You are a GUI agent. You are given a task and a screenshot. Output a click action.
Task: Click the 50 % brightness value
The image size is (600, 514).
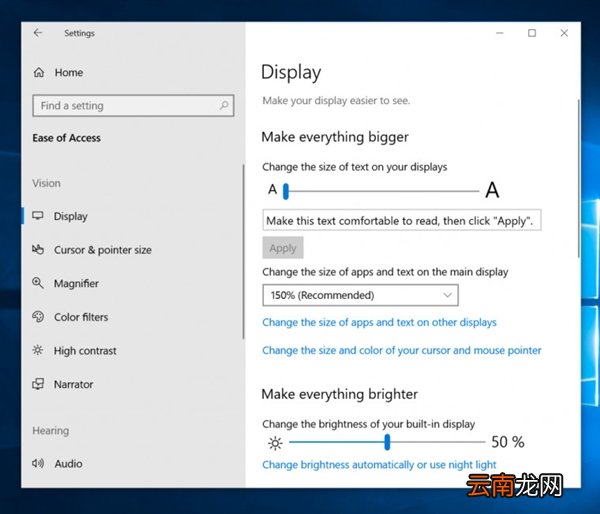coord(508,442)
